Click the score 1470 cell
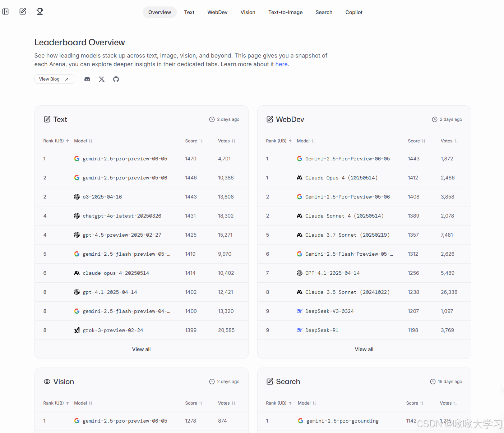504x433 pixels. [x=191, y=159]
